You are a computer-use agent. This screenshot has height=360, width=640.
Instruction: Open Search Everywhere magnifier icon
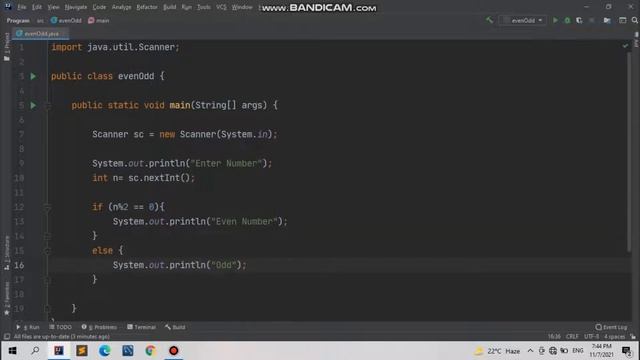click(x=635, y=20)
